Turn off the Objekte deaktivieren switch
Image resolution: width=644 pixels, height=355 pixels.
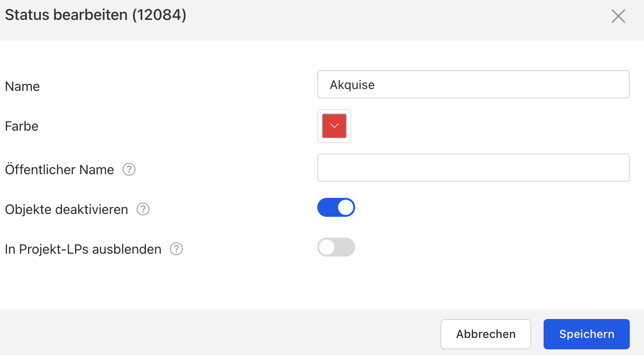[336, 207]
